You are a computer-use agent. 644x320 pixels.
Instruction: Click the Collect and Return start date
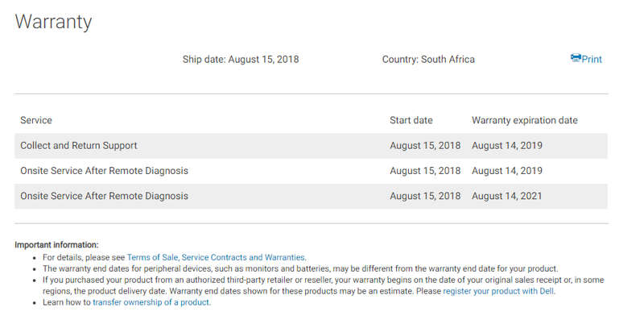(425, 146)
